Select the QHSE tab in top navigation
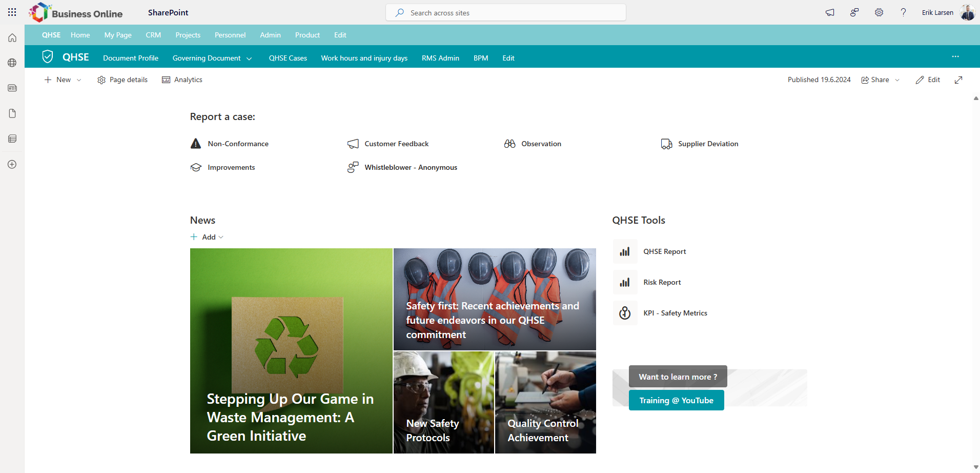The width and height of the screenshot is (980, 473). [51, 35]
